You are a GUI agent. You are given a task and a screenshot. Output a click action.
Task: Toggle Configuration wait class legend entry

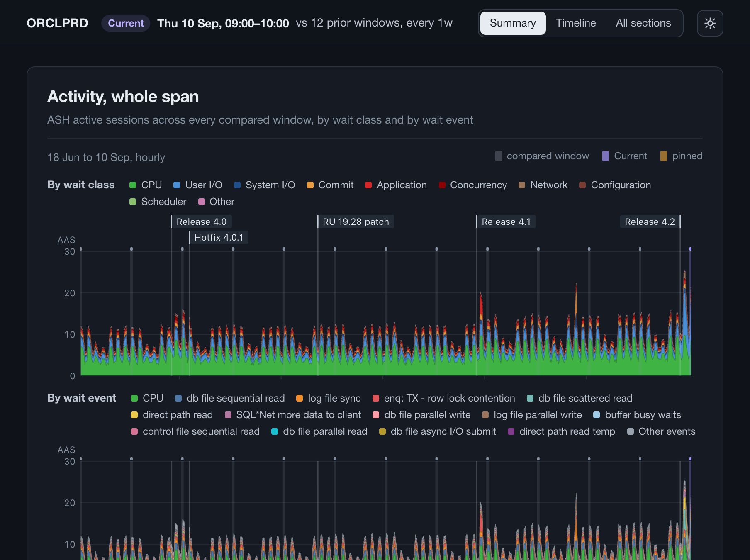[615, 185]
